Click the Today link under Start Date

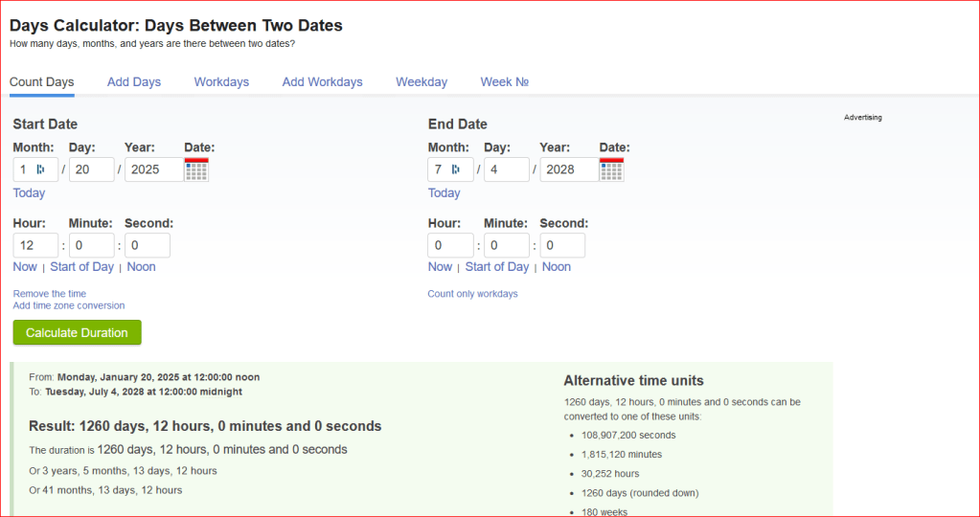coord(29,193)
